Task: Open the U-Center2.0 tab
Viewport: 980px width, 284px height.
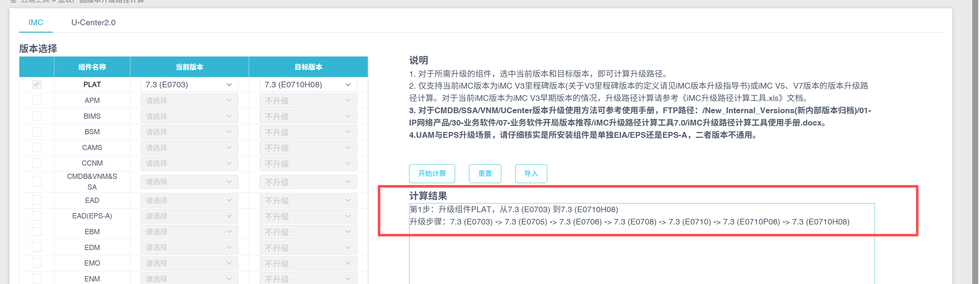Action: coord(93,22)
